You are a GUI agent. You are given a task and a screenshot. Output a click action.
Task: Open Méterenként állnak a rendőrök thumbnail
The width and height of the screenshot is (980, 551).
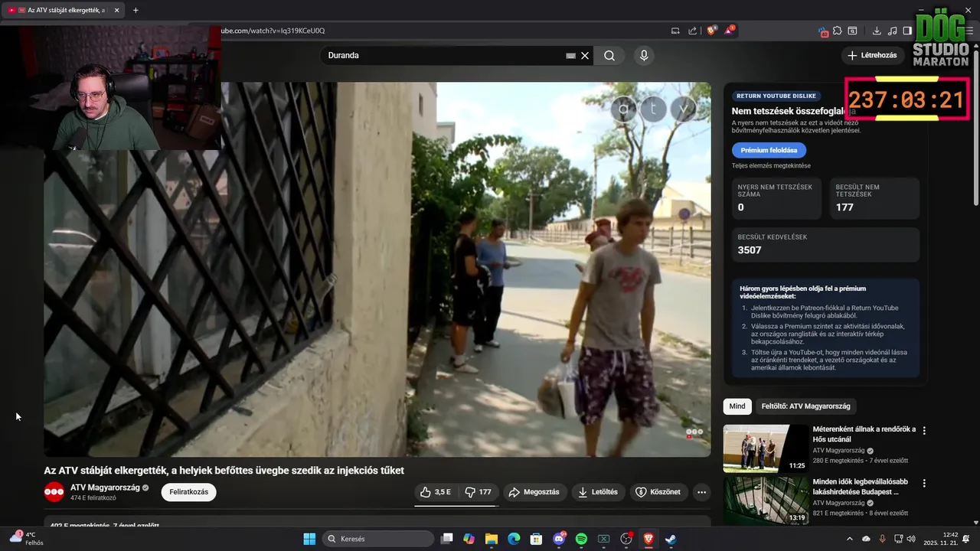pos(766,448)
